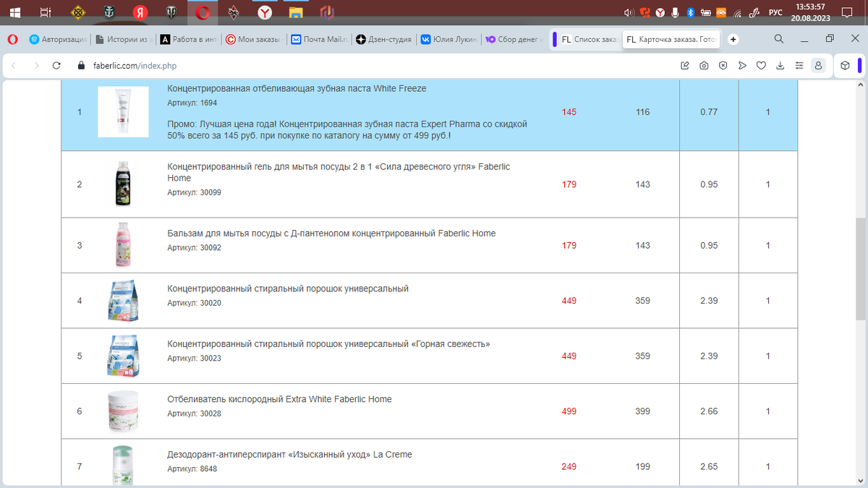The width and height of the screenshot is (868, 488).
Task: Click Отбеливатель кислородный Extra White name
Action: (279, 399)
